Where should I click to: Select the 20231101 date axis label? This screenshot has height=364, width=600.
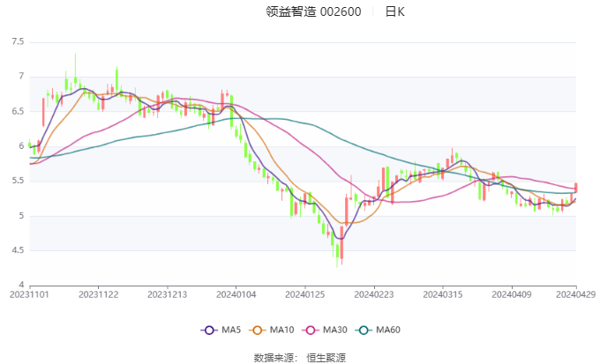(30, 295)
